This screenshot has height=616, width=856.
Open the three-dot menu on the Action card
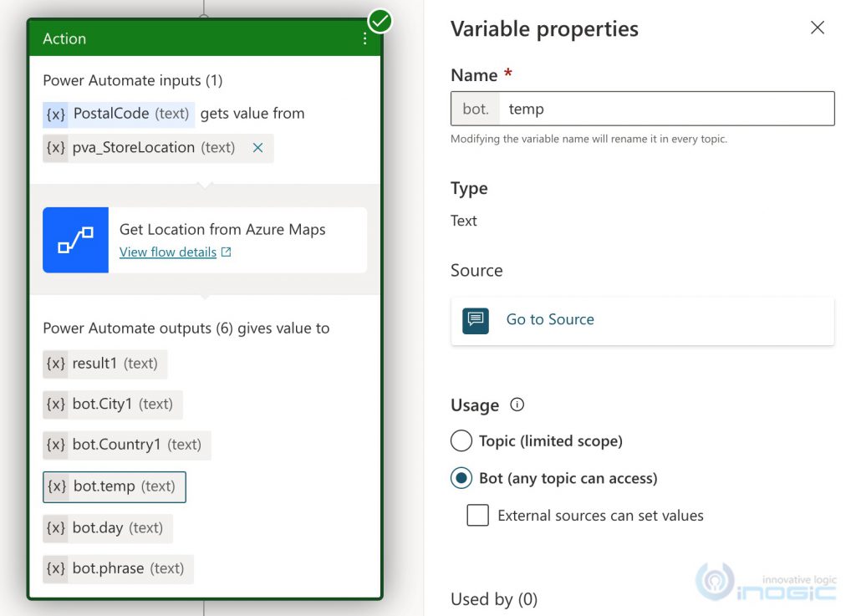364,38
